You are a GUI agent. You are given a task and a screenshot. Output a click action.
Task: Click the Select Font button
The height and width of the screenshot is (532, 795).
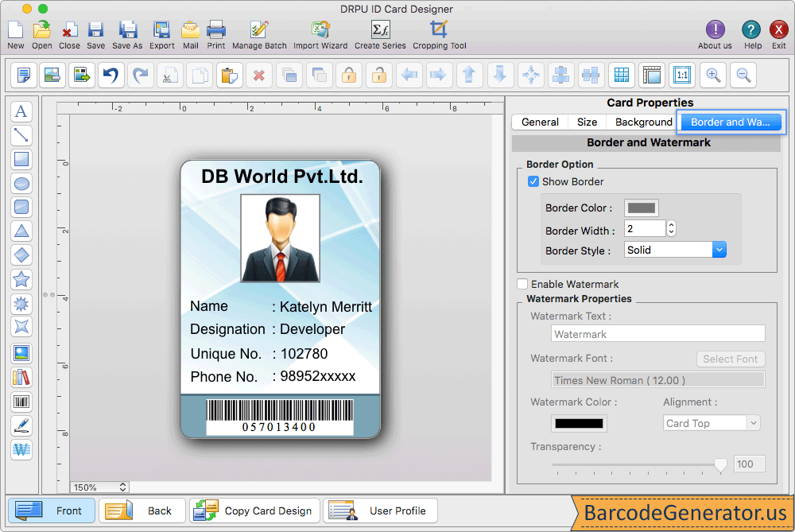pyautogui.click(x=730, y=359)
